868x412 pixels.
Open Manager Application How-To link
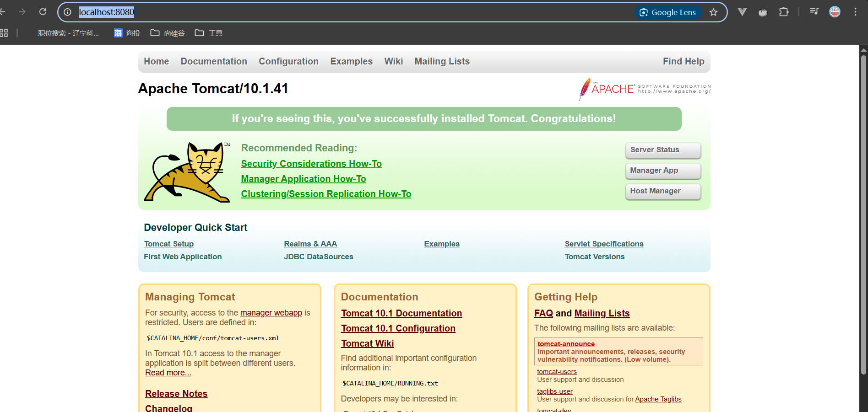pyautogui.click(x=304, y=179)
